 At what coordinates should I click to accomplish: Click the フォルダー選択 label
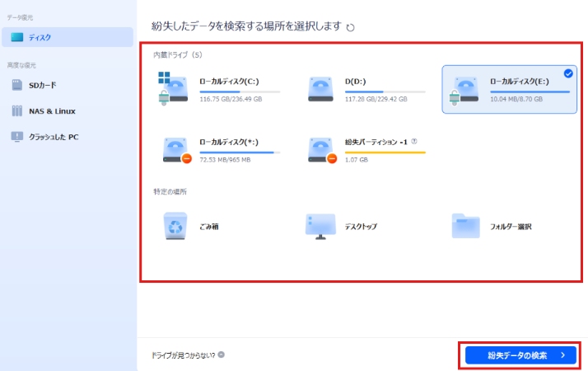pyautogui.click(x=511, y=227)
